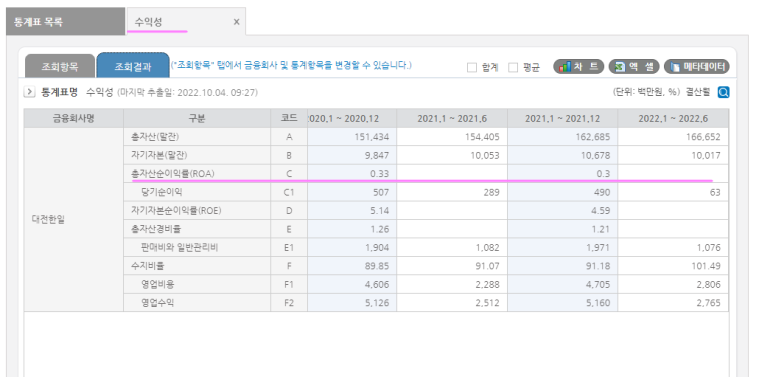Viewport: 773px width, 377px height.
Task: Click the value 5.14 ROE cell
Action: [x=352, y=210]
